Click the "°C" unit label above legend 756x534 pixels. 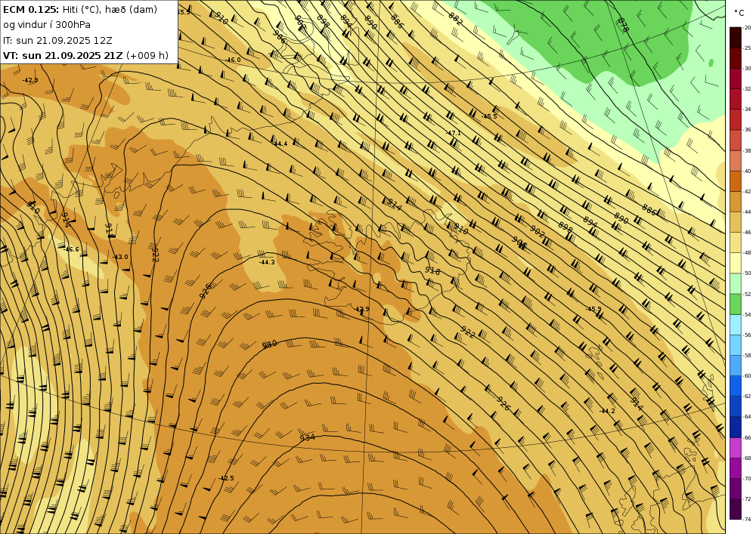[x=739, y=13]
